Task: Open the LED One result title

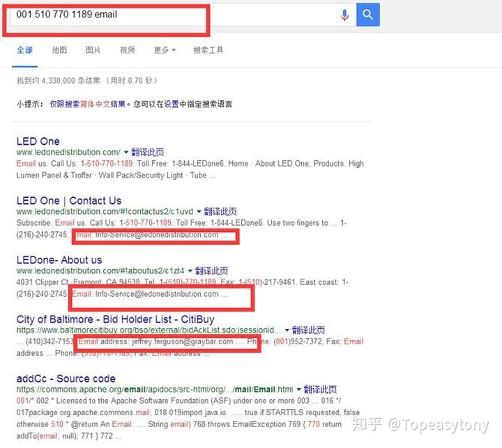Action: [x=38, y=141]
